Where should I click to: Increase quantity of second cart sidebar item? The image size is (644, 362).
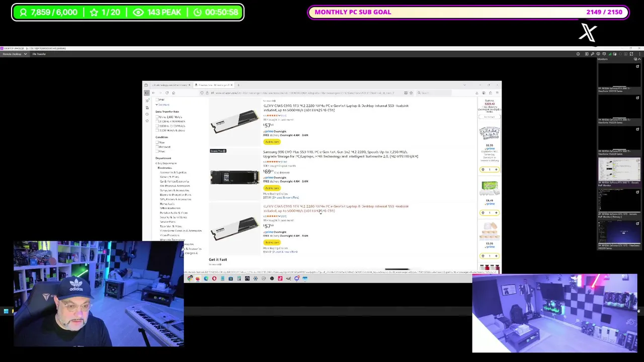(x=496, y=213)
